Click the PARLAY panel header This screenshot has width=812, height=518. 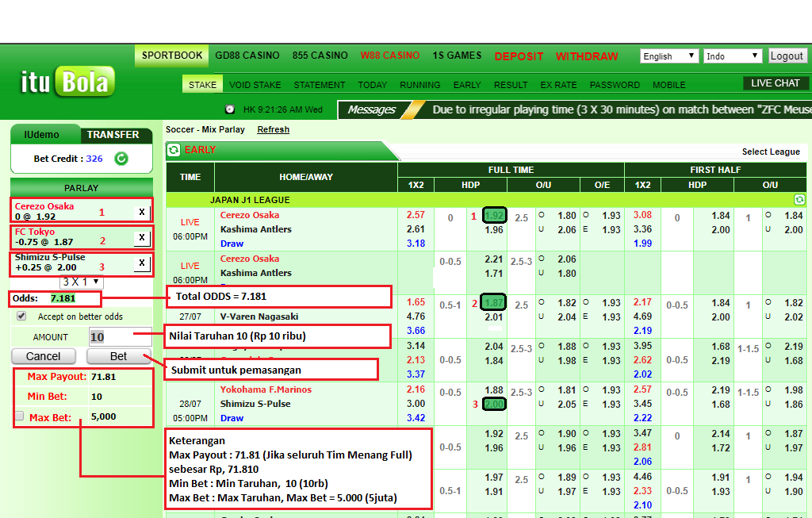[82, 187]
